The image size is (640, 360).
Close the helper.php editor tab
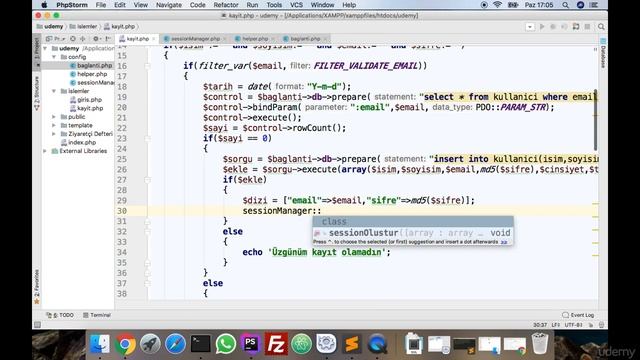[x=273, y=39]
